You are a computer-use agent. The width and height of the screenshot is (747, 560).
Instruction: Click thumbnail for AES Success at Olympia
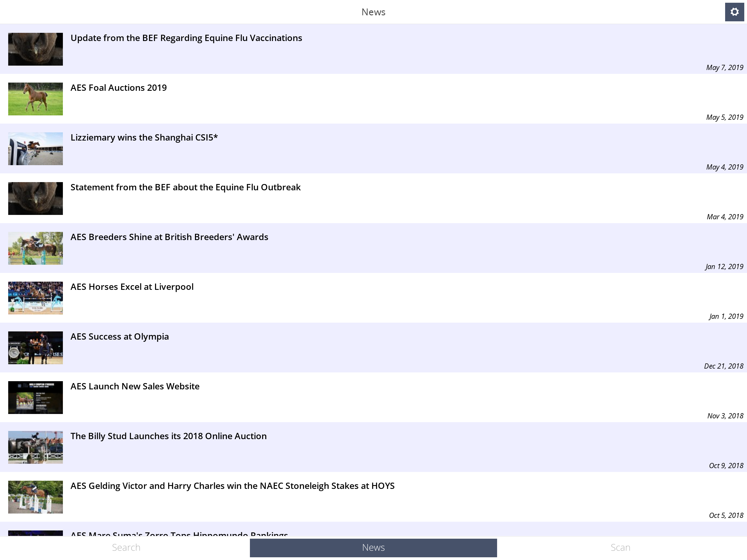36,348
